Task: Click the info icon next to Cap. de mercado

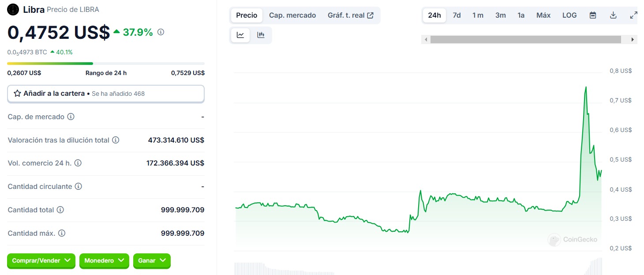Action: (x=71, y=117)
